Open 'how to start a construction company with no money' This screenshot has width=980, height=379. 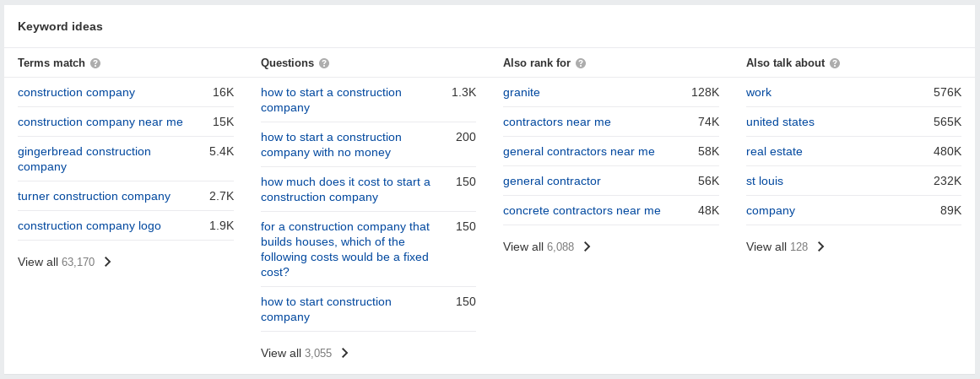331,144
